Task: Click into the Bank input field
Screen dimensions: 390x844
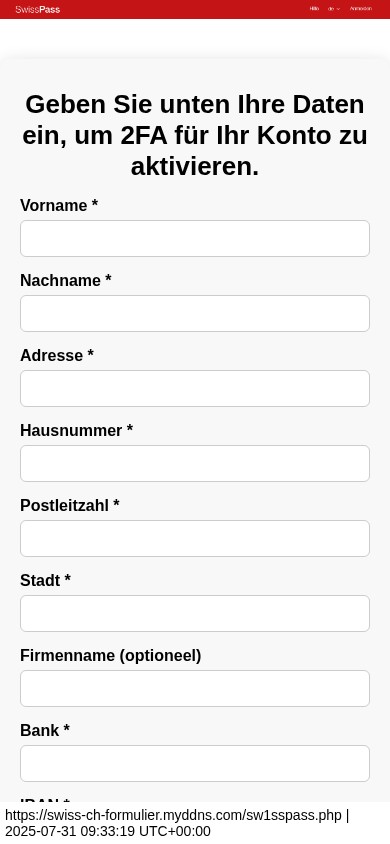Action: [195, 763]
